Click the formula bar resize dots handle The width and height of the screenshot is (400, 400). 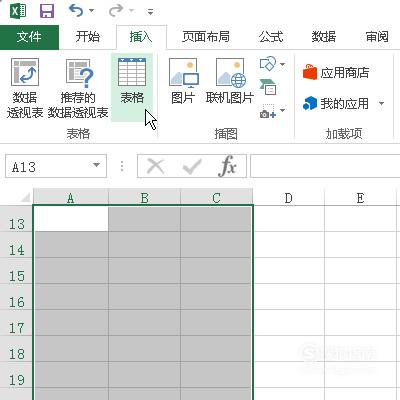pyautogui.click(x=122, y=166)
